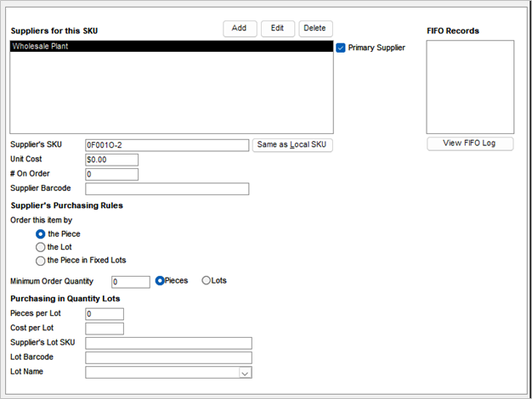Image resolution: width=532 pixels, height=399 pixels.
Task: Click the Same as Local SKU button
Action: (291, 145)
